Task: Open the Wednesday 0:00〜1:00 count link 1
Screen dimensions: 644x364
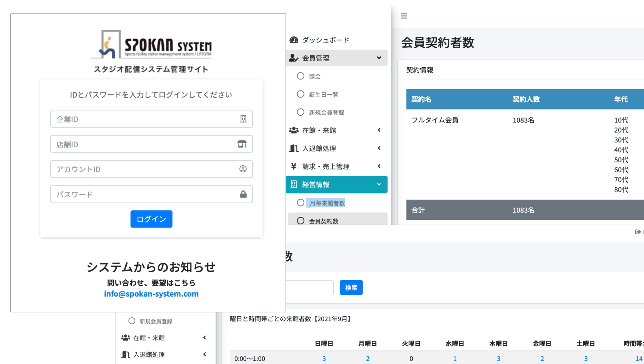Action: [455, 359]
